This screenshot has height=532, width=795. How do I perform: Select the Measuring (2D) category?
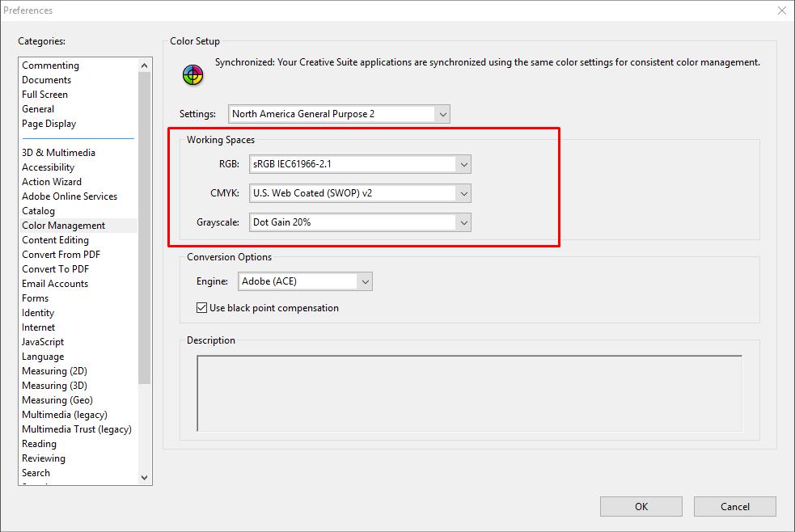pyautogui.click(x=79, y=371)
